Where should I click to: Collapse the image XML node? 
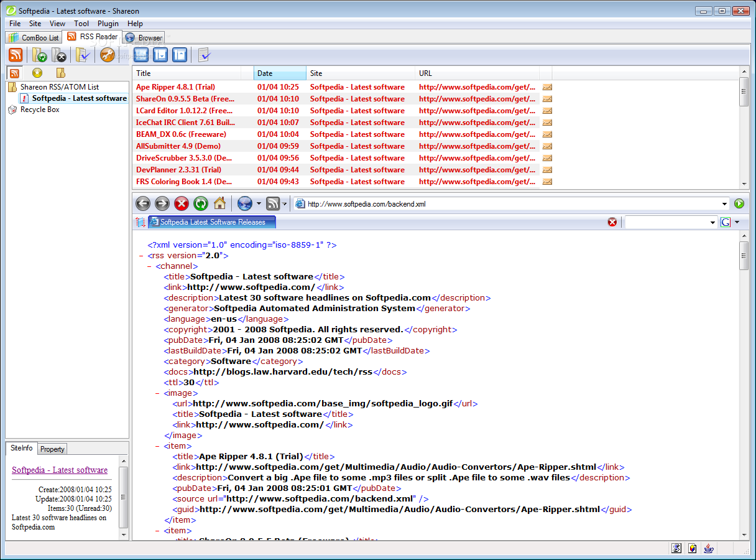coord(158,393)
